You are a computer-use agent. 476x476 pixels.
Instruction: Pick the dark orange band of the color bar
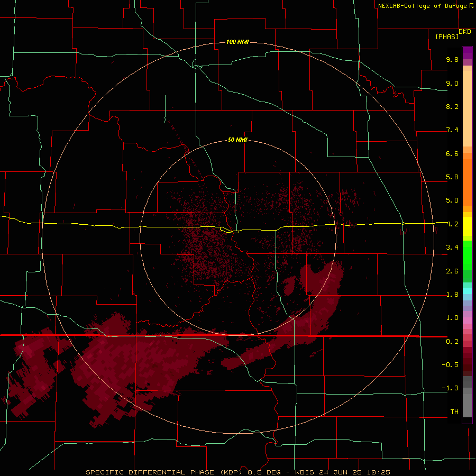467,183
